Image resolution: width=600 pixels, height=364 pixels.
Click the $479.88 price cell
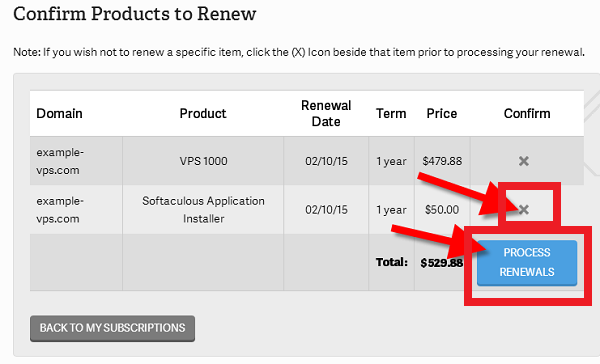click(x=442, y=161)
